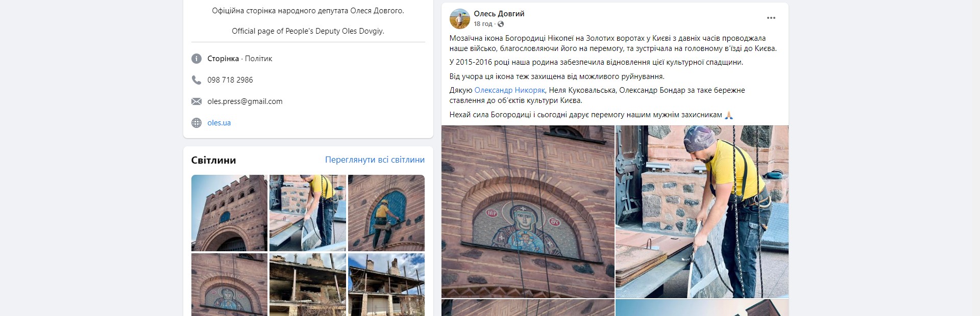Open the post options three-dots menu
Viewport: 980px width, 316px height.
[771, 18]
